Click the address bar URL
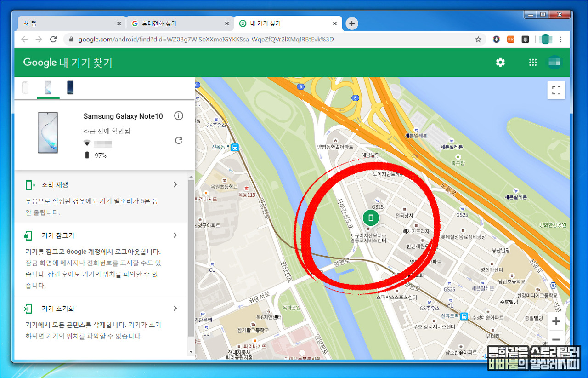Screen dimensions: 588x378 [206, 40]
